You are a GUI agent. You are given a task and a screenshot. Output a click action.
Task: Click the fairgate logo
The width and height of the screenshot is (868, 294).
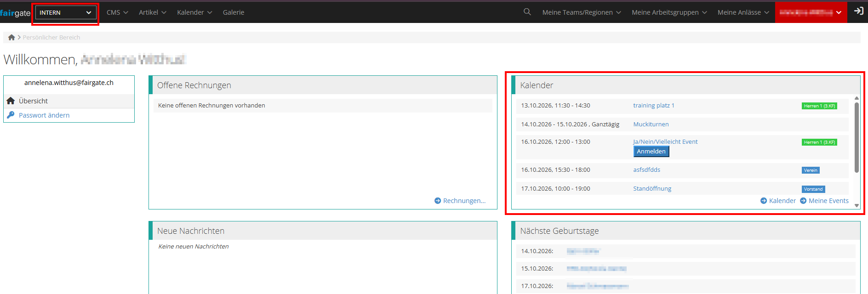[x=15, y=13]
